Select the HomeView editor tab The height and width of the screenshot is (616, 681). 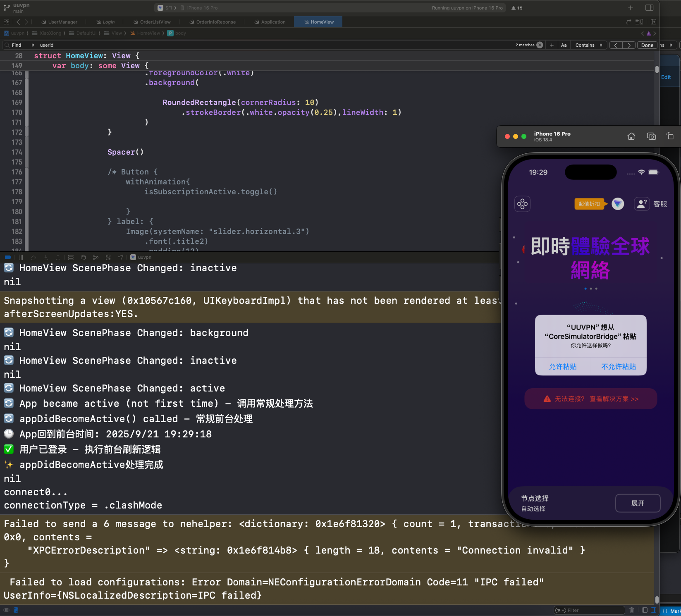point(318,22)
